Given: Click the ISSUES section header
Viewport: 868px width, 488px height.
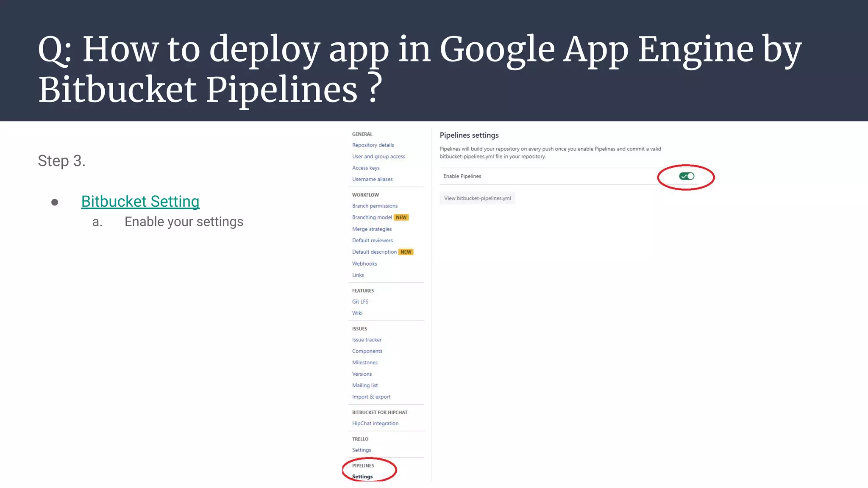Looking at the screenshot, I should coord(359,329).
